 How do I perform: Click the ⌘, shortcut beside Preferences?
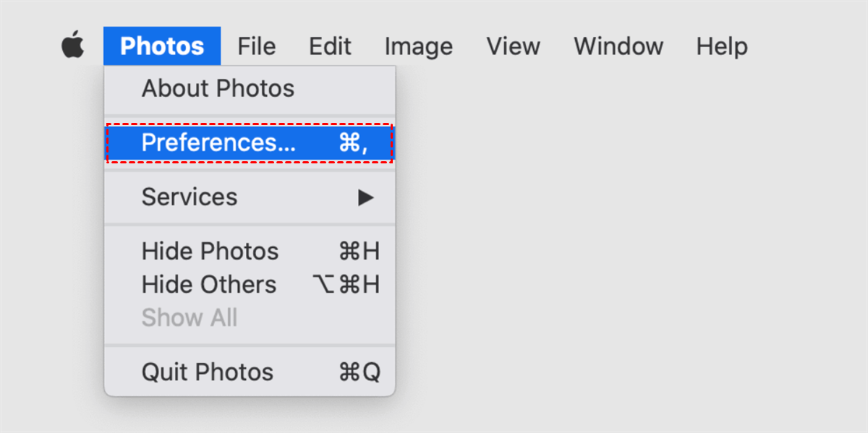coord(353,143)
